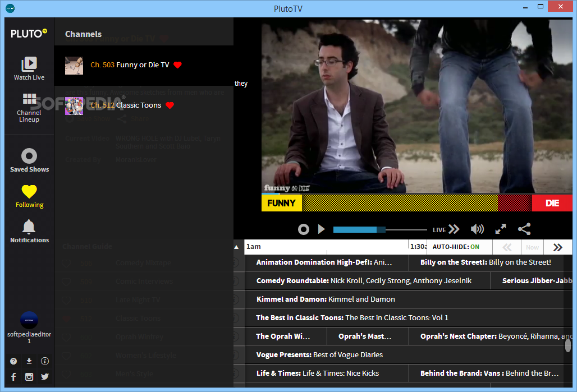Open Billy on the Street program
The image size is (577, 392).
(490, 262)
